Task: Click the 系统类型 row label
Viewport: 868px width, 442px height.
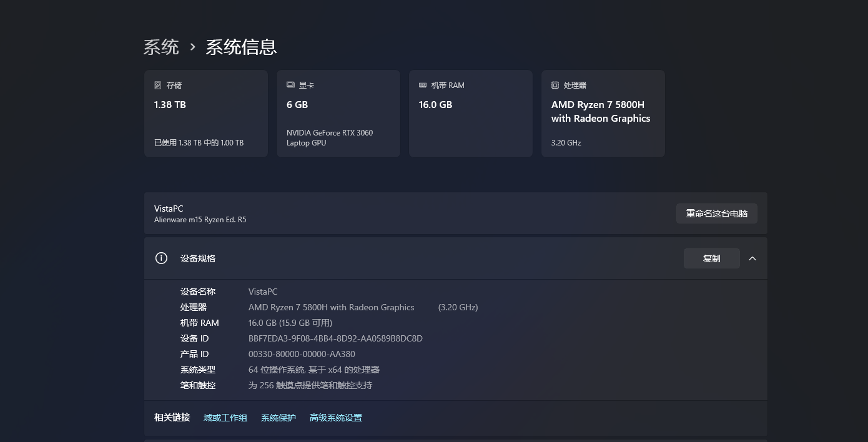Action: pyautogui.click(x=198, y=370)
